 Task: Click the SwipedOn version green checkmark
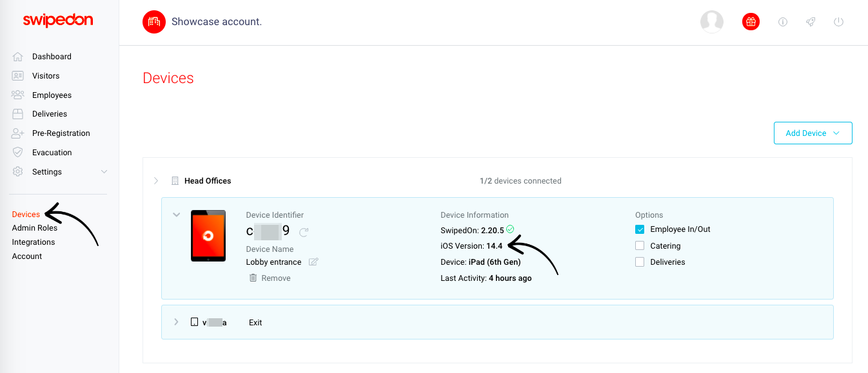[510, 229]
